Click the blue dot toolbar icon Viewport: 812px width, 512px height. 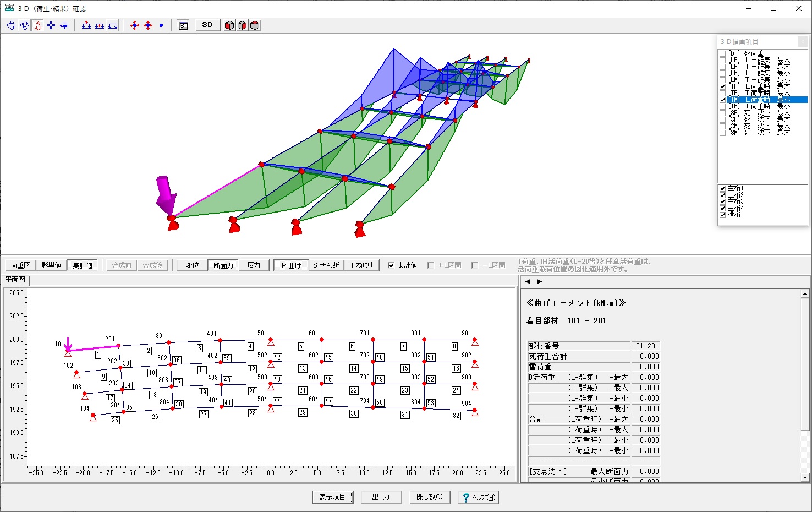pos(161,25)
